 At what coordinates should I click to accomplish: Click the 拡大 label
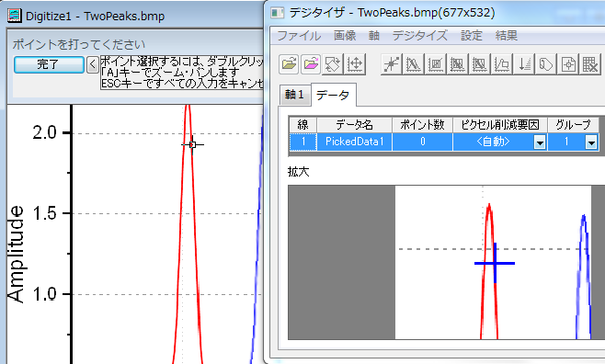coord(299,172)
